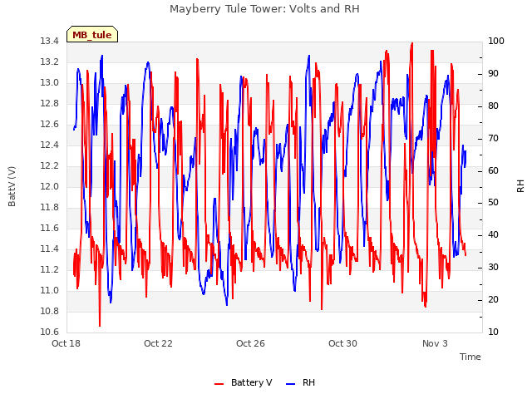Click the 80 RH tick label
The width and height of the screenshot is (532, 399).
(493, 106)
